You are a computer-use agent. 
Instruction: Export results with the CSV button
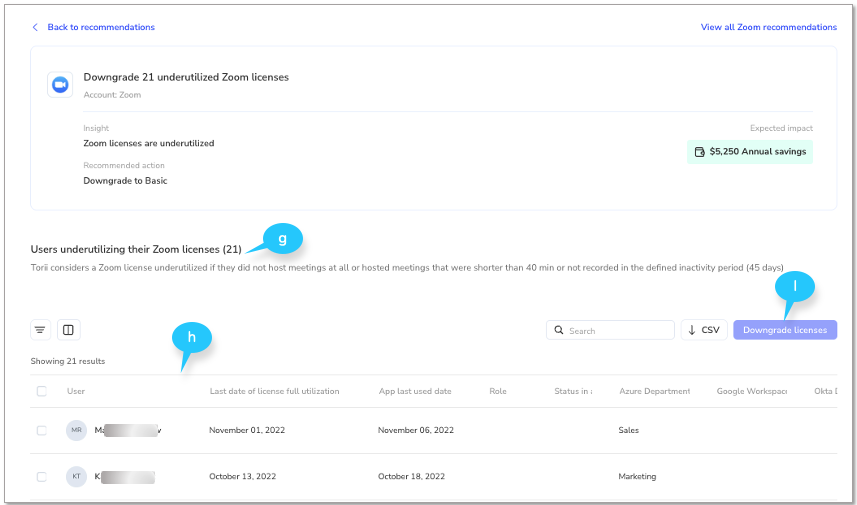pos(704,330)
